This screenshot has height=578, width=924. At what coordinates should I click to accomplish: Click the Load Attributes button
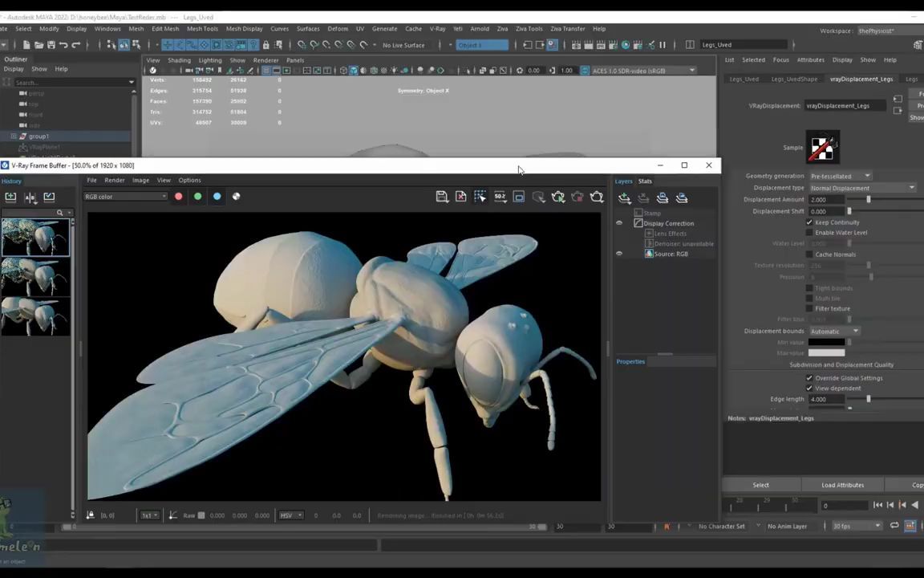pos(842,485)
